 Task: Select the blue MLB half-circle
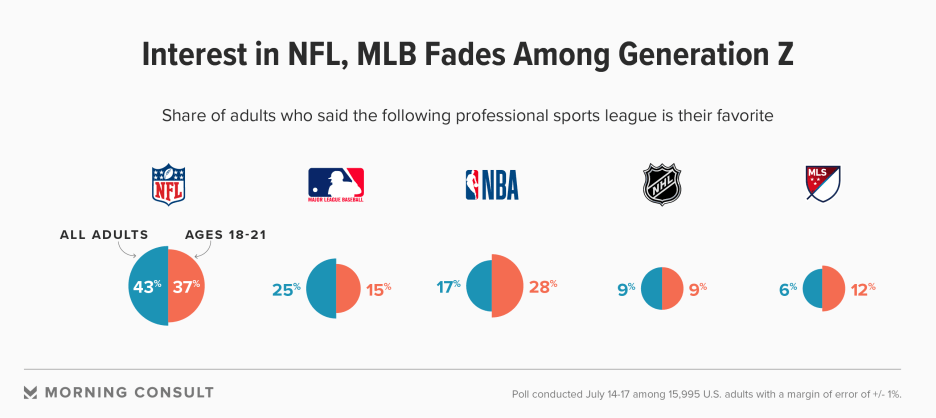(321, 288)
